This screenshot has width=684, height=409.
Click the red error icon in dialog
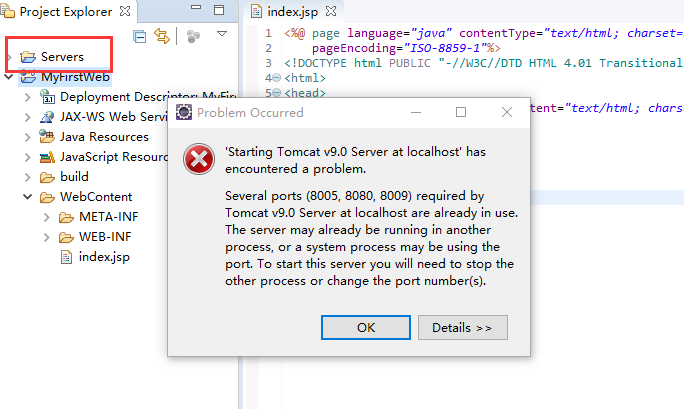199,159
